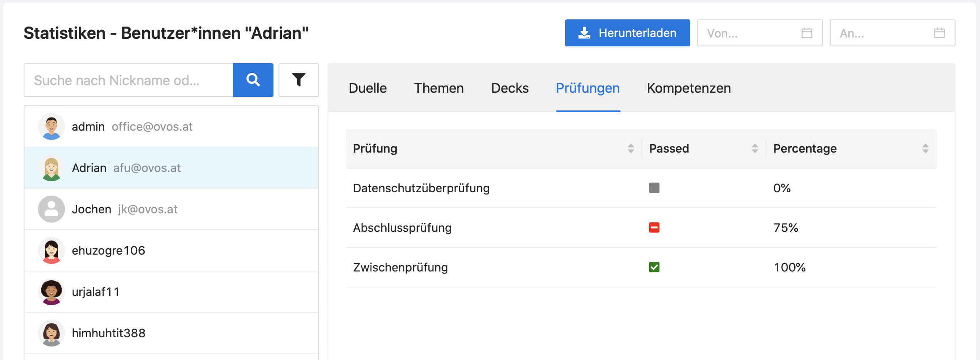Sort table by Passed column arrows

[755, 148]
